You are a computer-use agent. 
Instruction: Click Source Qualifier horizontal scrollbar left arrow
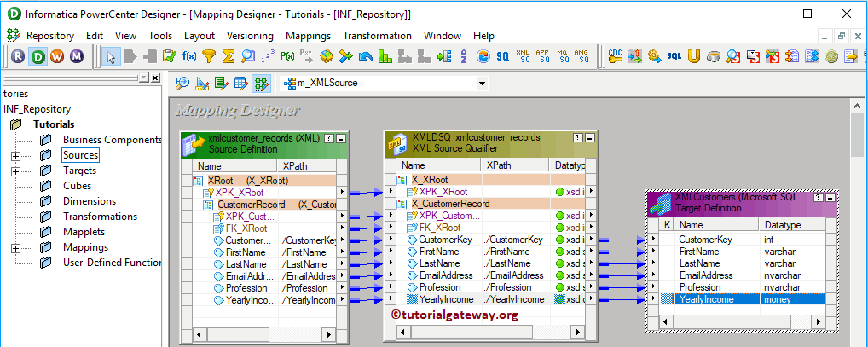[x=403, y=332]
